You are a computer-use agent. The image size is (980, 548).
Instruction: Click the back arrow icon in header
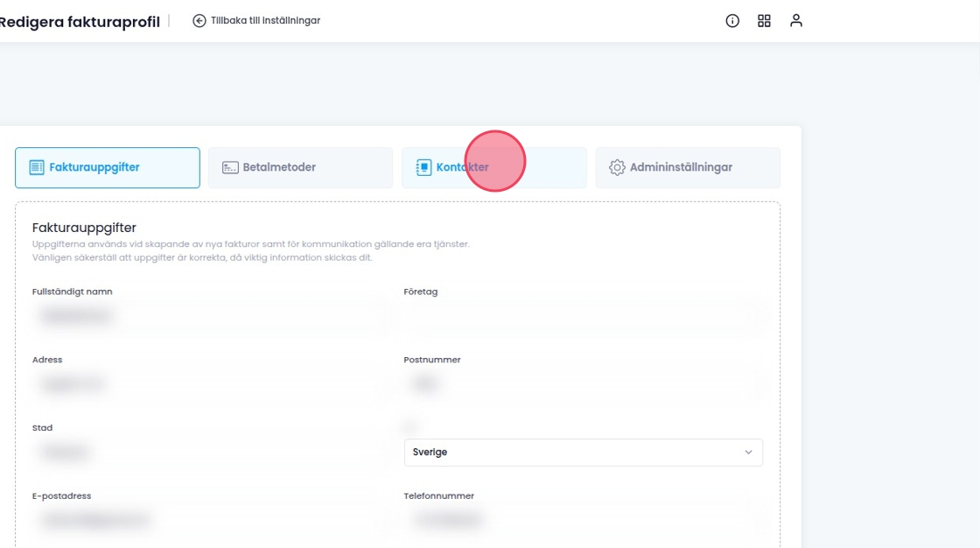[x=199, y=20]
